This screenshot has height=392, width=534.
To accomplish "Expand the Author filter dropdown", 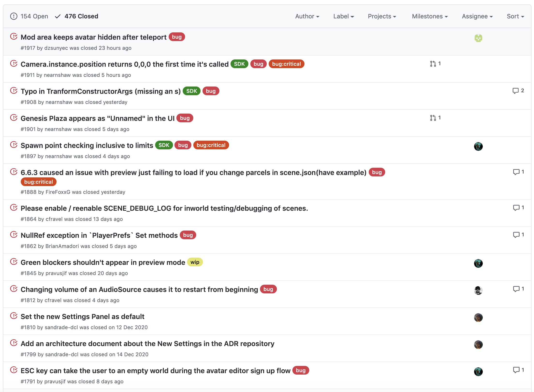I will [x=307, y=16].
